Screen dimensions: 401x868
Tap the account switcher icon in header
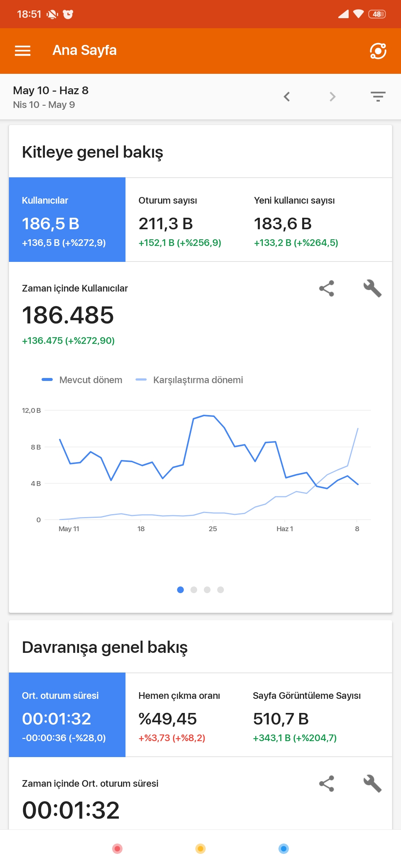378,51
